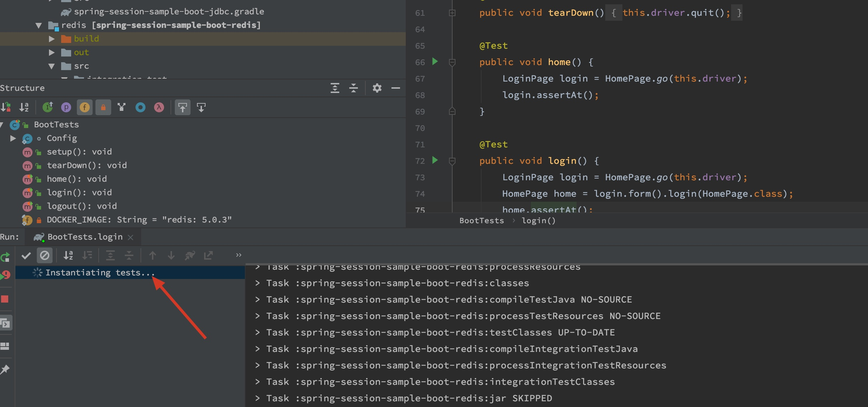Select logout(): void in Structure list

(82, 206)
